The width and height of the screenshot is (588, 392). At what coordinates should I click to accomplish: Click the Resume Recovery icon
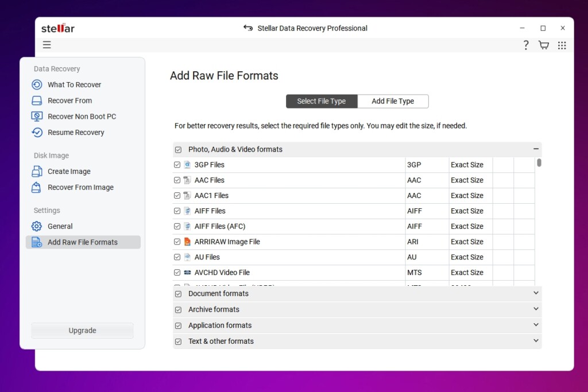pyautogui.click(x=37, y=132)
